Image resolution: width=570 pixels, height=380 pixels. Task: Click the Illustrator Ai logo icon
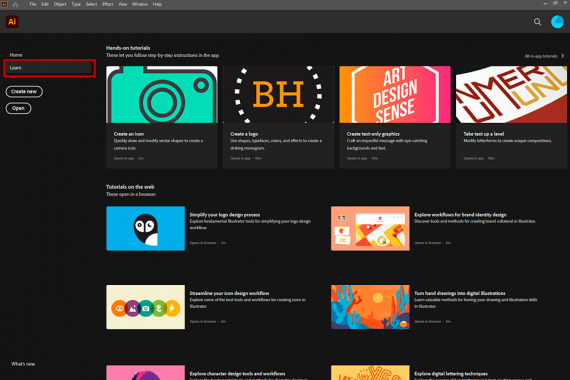click(12, 22)
